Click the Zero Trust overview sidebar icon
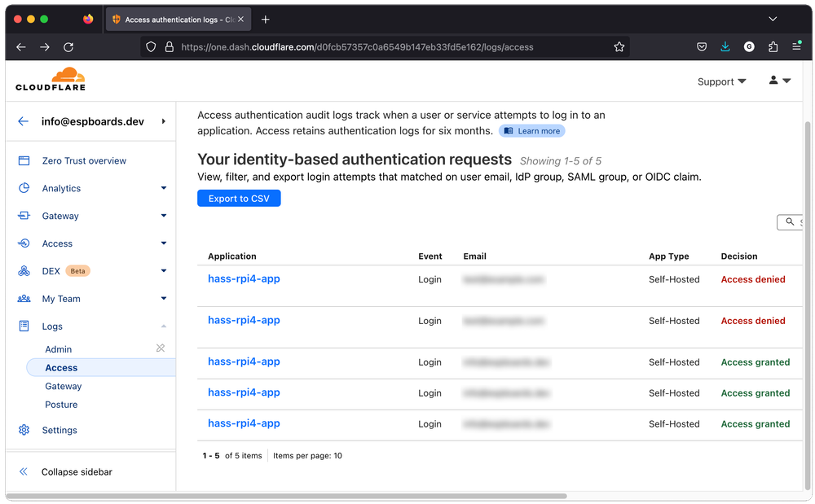Screen dimensions: 815x504 pyautogui.click(x=24, y=161)
